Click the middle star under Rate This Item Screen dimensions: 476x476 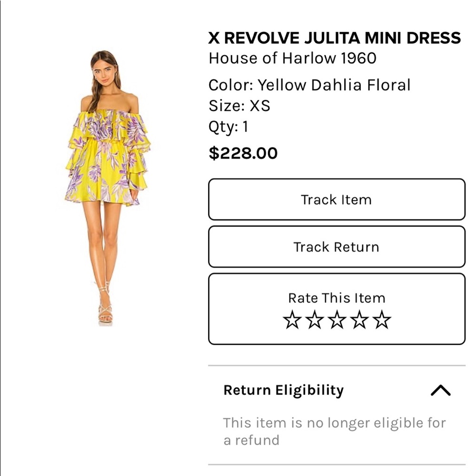(337, 320)
